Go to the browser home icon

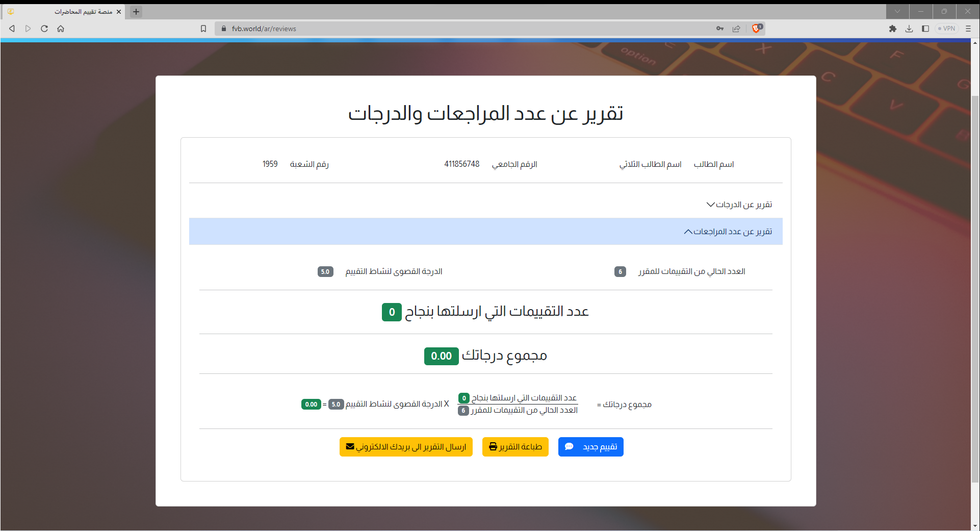click(x=61, y=29)
